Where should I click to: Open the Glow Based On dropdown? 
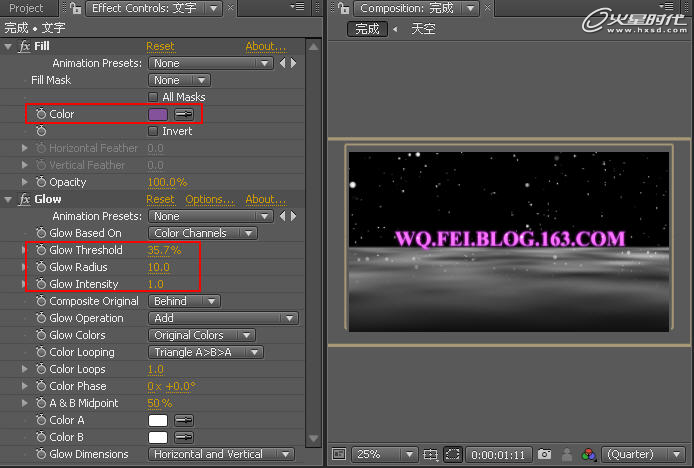coord(203,233)
